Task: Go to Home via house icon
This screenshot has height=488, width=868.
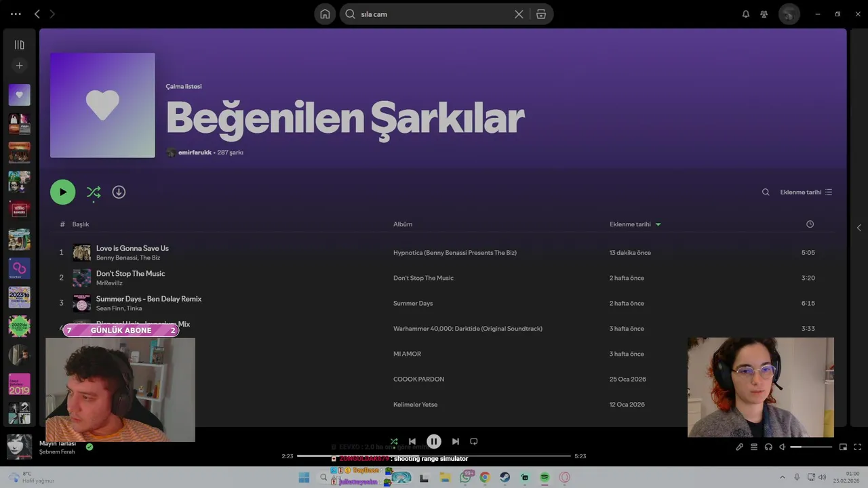Action: click(x=325, y=14)
